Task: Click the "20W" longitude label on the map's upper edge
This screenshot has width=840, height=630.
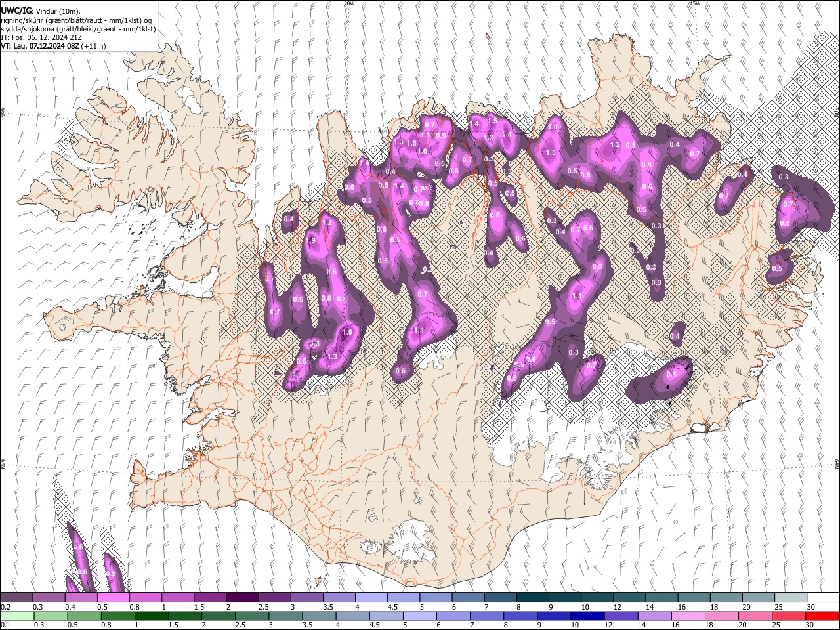Action: (349, 3)
